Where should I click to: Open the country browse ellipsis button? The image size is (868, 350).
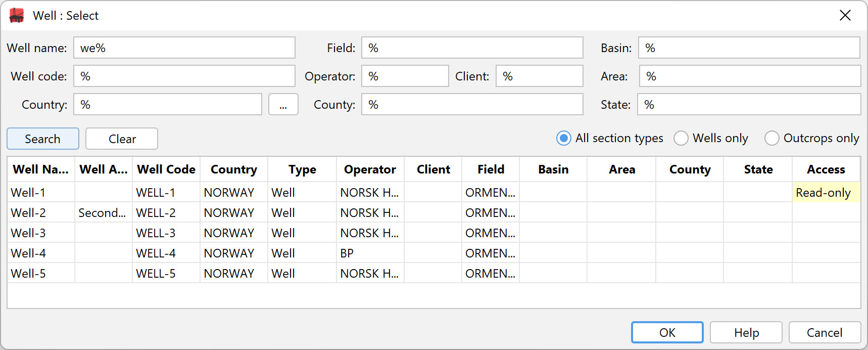[x=283, y=104]
